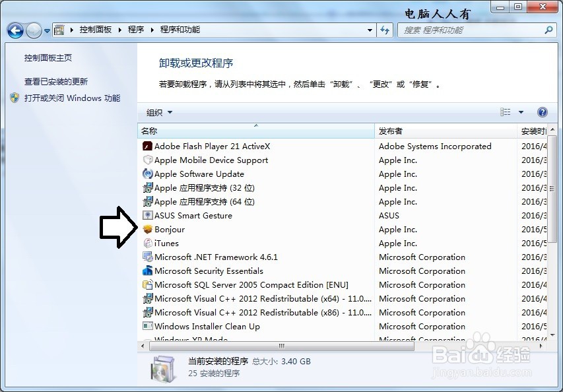The height and width of the screenshot is (392, 563).
Task: Maximize the Programs and Features window
Action: [x=518, y=7]
